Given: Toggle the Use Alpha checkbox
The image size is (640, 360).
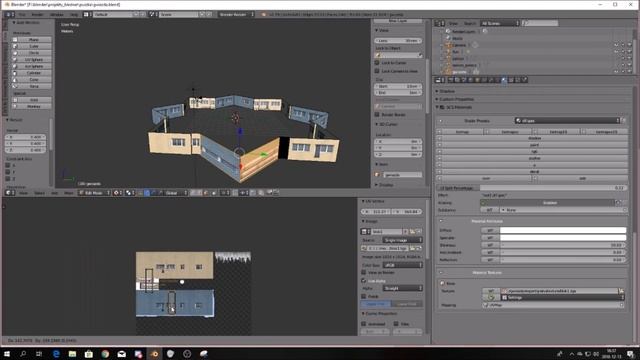Looking at the screenshot, I should (364, 281).
